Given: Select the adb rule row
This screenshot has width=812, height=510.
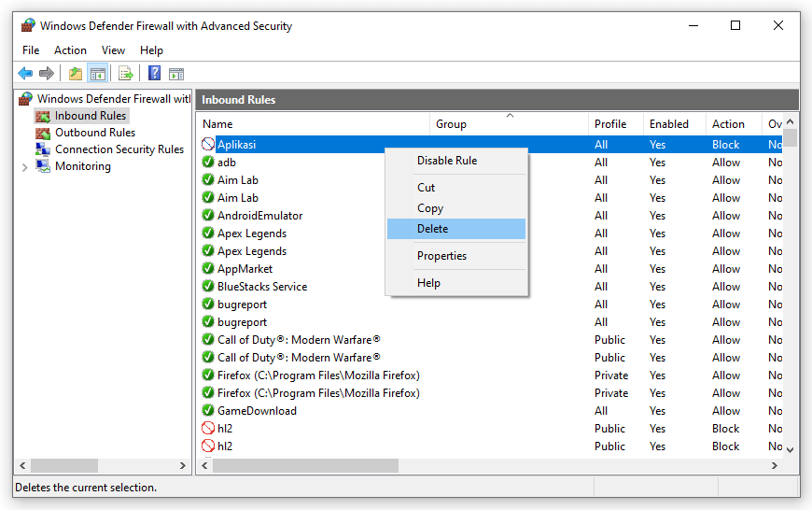Looking at the screenshot, I should coord(490,162).
